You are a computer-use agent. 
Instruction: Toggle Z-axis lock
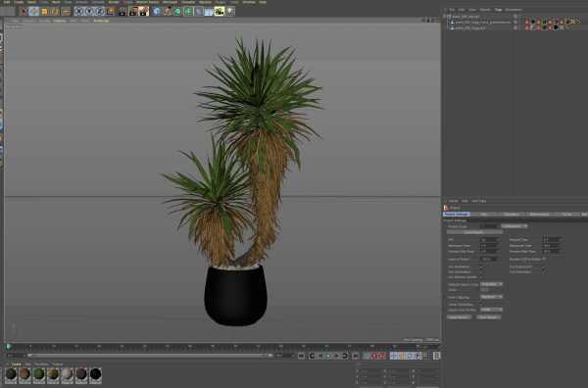click(x=99, y=11)
